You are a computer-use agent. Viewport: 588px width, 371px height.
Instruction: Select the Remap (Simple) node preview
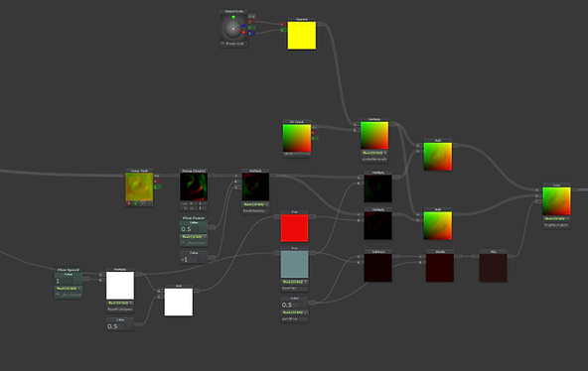coord(194,186)
